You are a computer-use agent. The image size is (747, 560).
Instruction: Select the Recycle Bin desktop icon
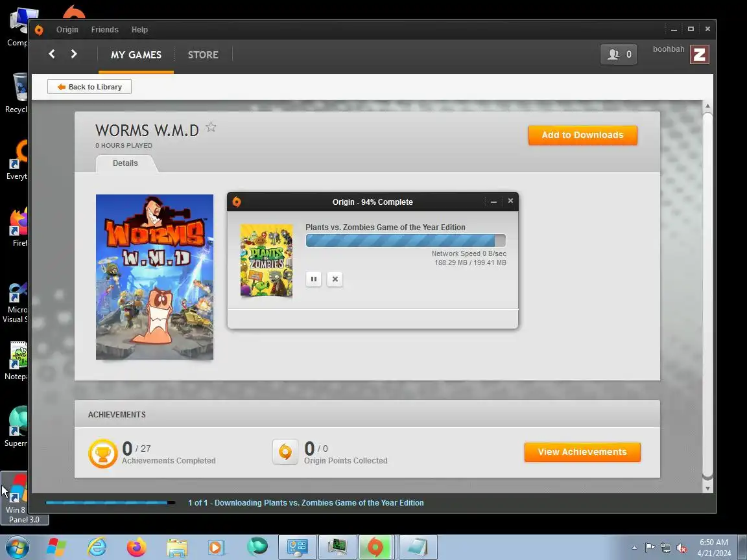pyautogui.click(x=16, y=93)
